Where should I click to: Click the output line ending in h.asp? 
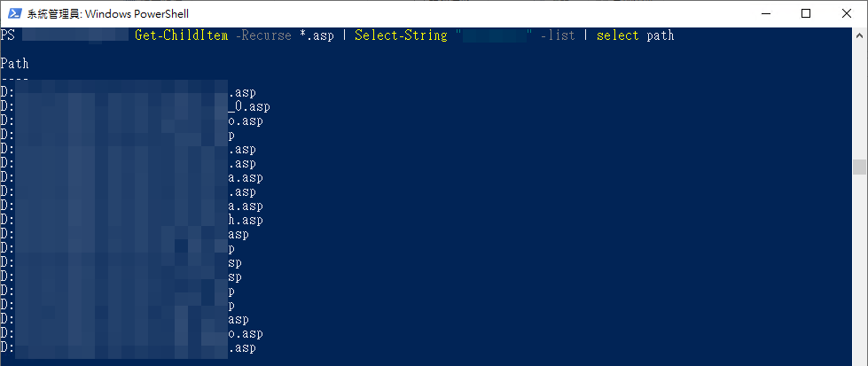point(246,221)
